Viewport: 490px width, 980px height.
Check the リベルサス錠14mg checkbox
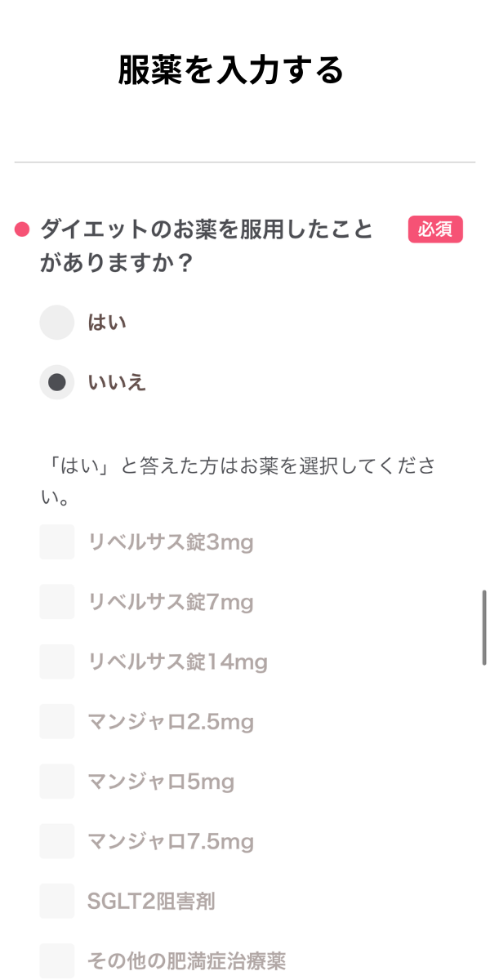[x=57, y=661]
